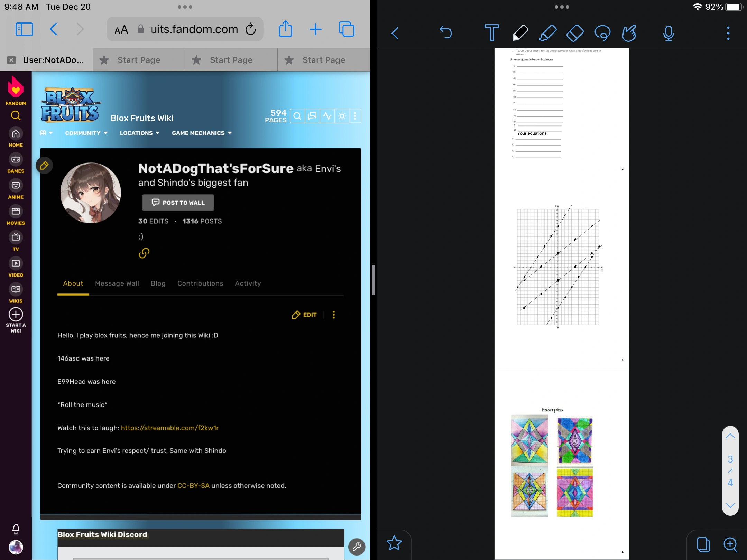The image size is (747, 560).
Task: Open the Contributions profile tab
Action: 200,283
